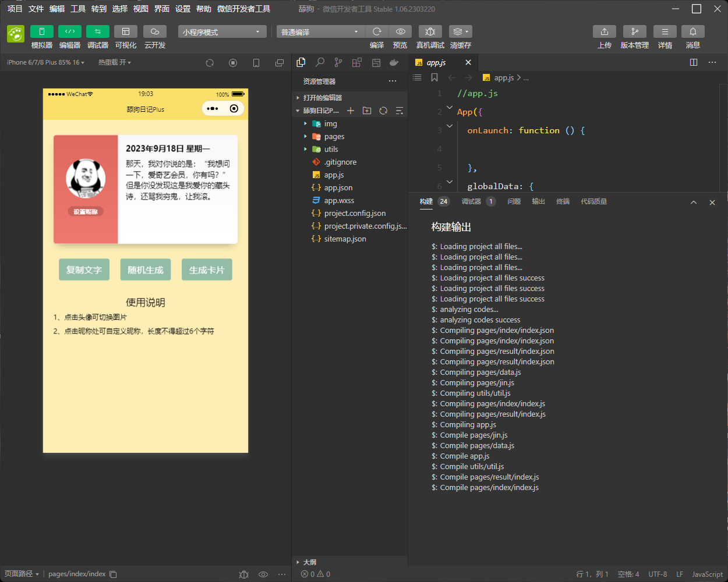
Task: Detach the simulator into a separate window
Action: 280,63
